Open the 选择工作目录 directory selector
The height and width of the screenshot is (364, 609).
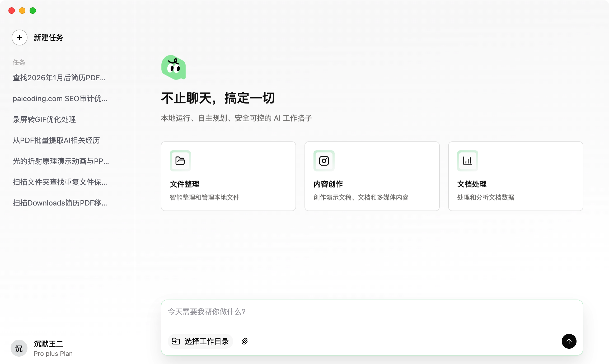coord(200,341)
